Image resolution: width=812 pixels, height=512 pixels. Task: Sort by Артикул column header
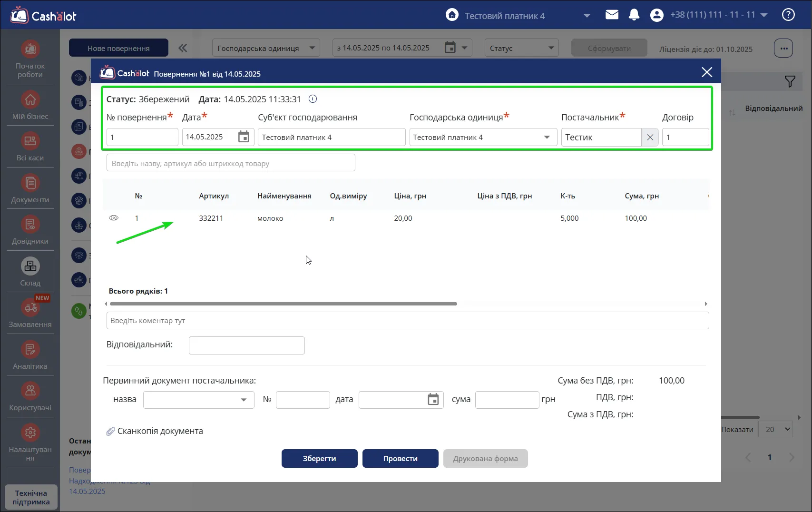214,196
